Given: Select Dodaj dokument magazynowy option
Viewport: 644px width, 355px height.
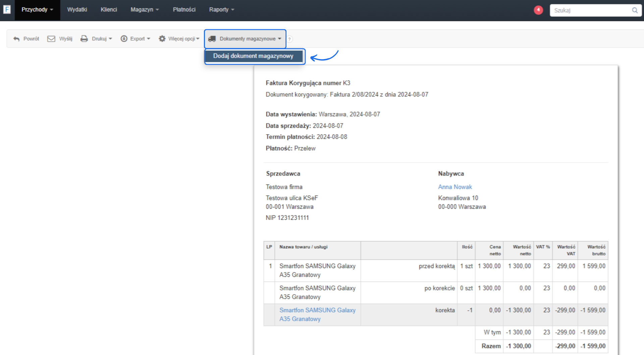Looking at the screenshot, I should pos(253,56).
